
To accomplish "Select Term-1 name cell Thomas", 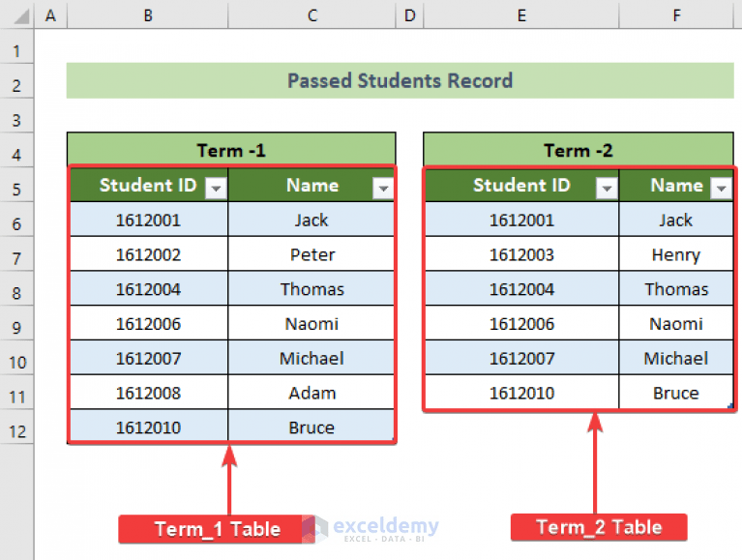I will 312,288.
